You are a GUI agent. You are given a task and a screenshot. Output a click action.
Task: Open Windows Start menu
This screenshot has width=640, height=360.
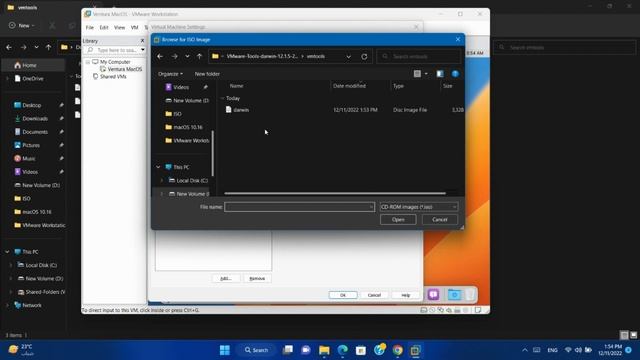(x=224, y=350)
